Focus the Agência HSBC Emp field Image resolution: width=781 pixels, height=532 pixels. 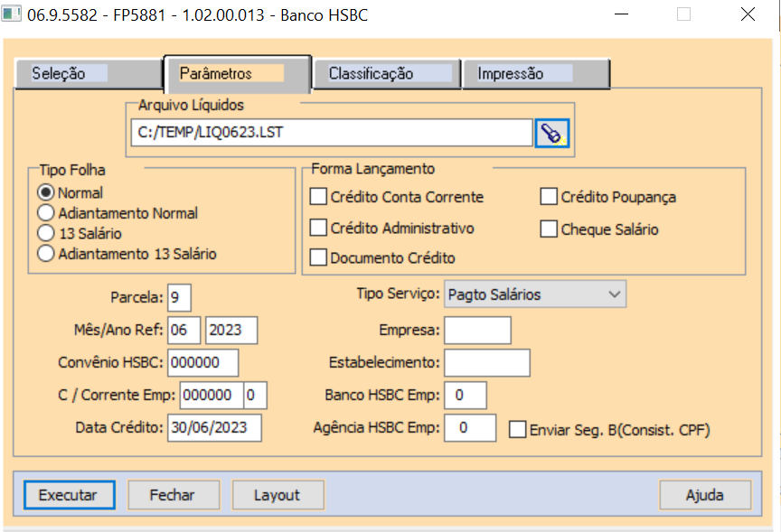point(470,427)
